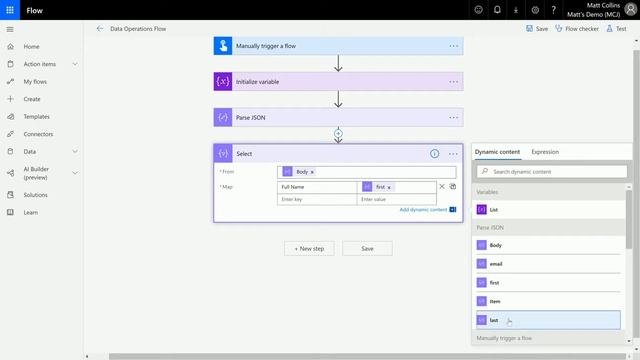Open Create in the sidebar

tap(32, 99)
